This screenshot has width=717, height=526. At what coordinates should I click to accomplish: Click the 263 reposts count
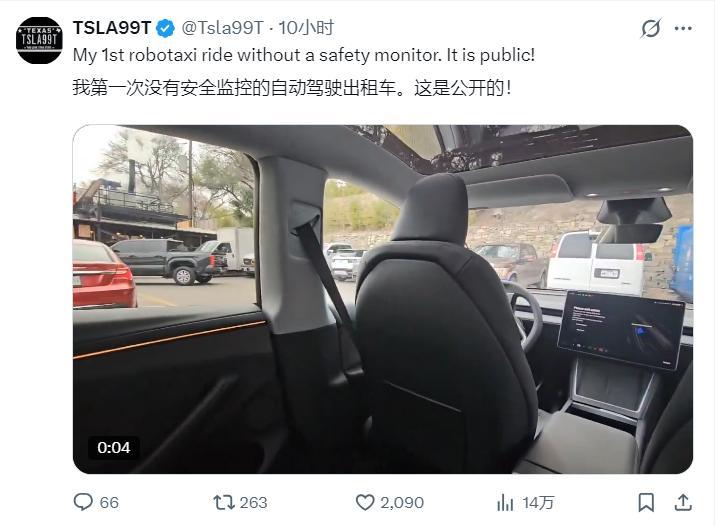(x=253, y=503)
